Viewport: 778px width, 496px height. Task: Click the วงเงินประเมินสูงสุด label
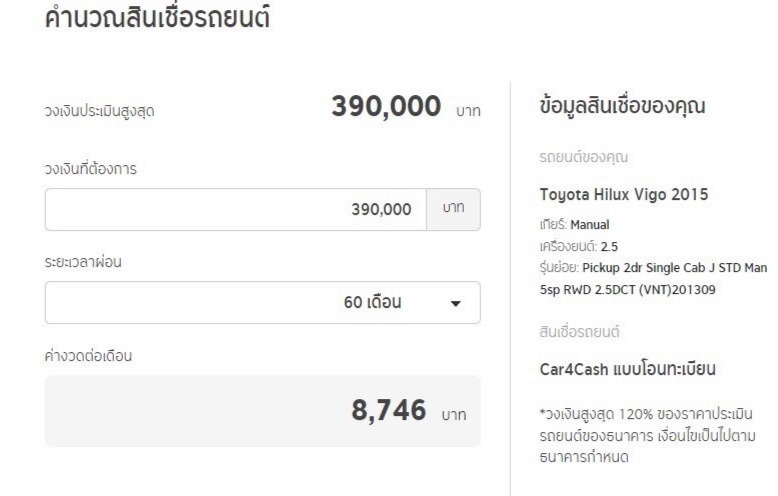(x=99, y=111)
